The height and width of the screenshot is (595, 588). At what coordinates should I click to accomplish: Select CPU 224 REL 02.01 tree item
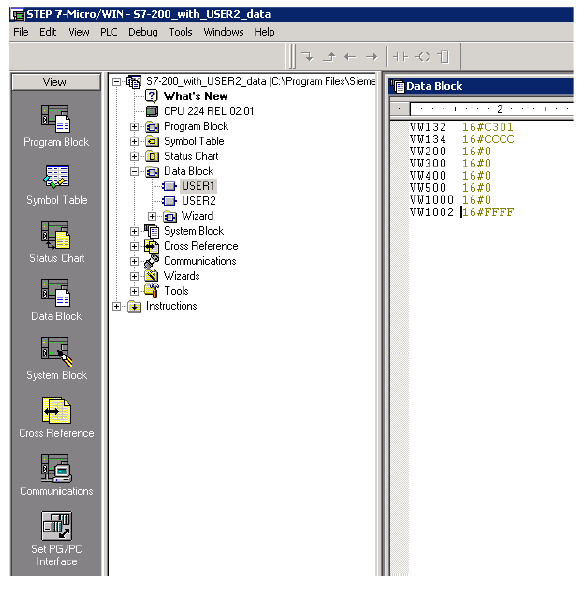point(209,111)
